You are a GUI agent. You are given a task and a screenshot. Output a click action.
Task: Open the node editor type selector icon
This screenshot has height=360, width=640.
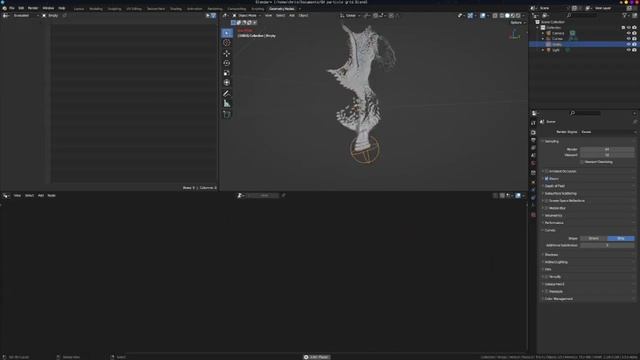6,196
